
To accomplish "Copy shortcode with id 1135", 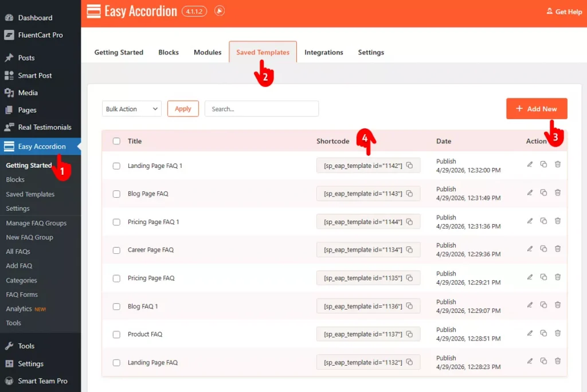I will coord(409,278).
